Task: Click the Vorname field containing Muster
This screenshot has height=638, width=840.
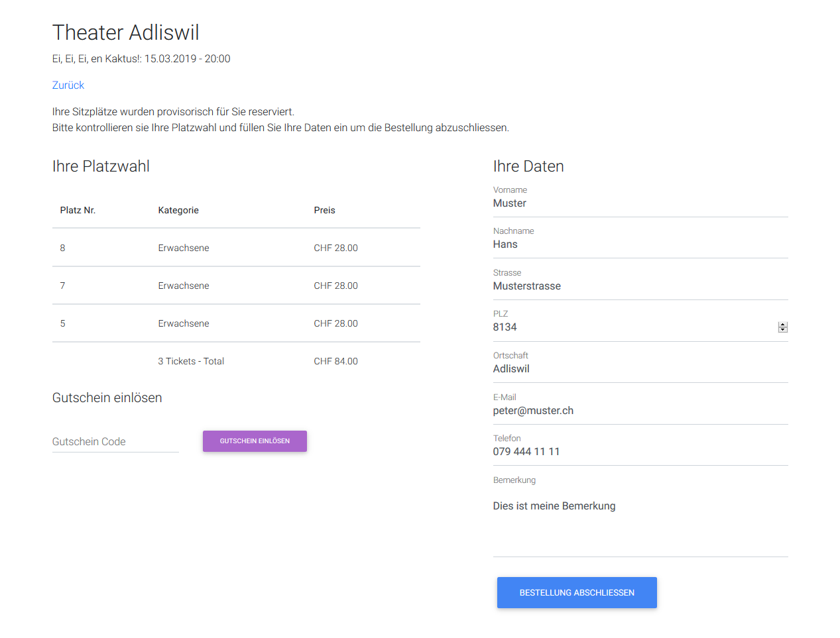Action: pos(640,203)
